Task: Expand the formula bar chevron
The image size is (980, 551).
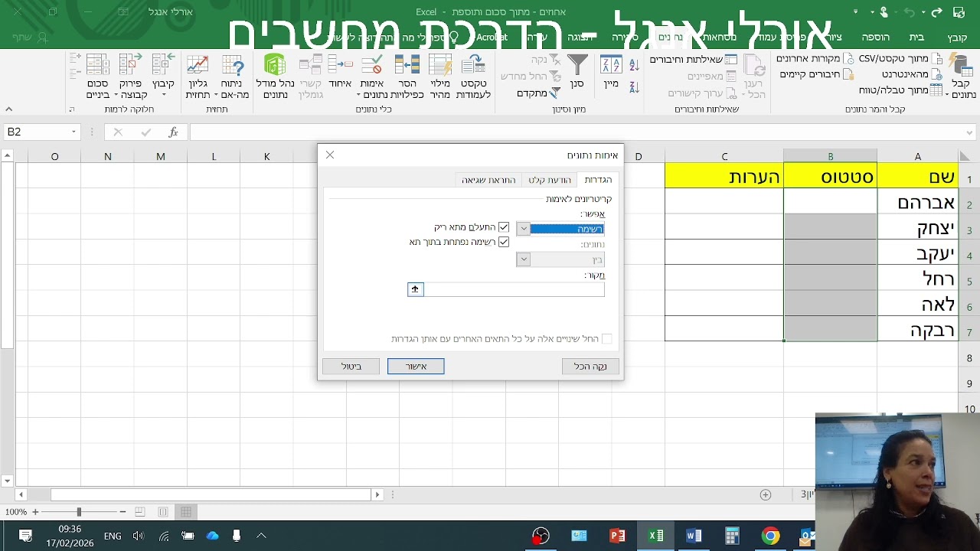Action: point(970,132)
